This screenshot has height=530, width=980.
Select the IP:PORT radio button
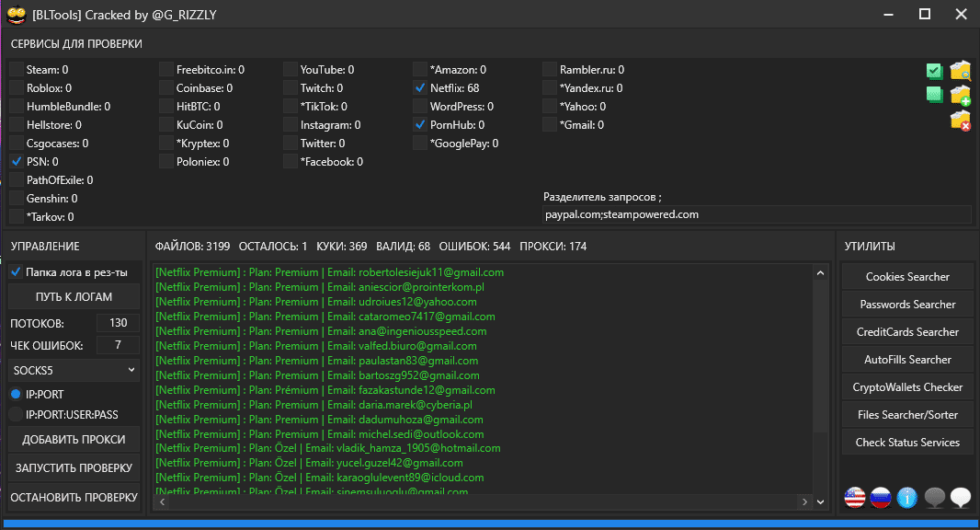click(16, 394)
